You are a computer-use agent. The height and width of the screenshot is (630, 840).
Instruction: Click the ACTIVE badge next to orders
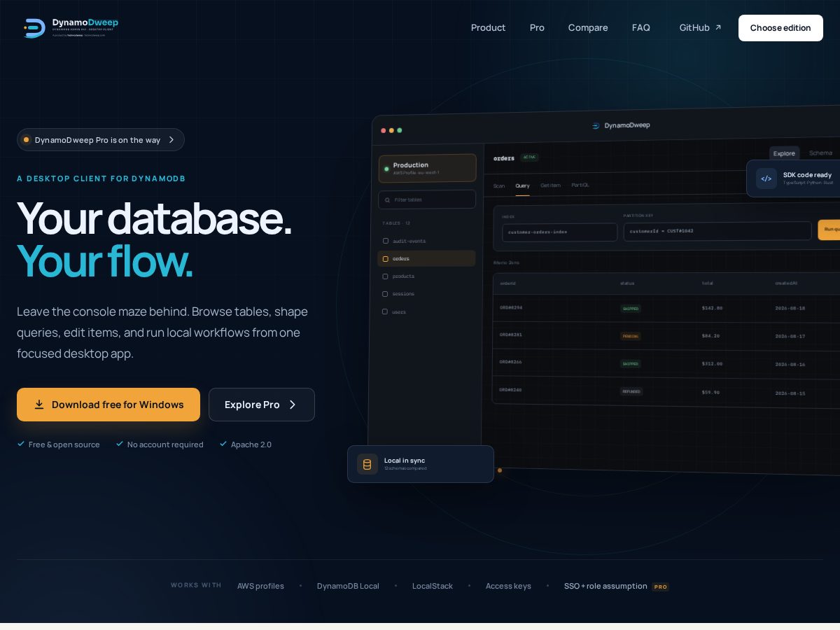(529, 157)
